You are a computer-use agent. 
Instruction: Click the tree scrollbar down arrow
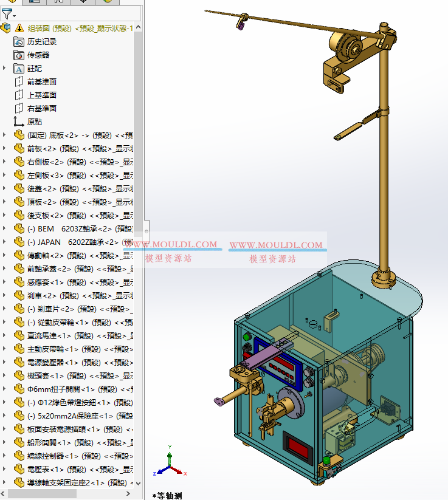[138, 484]
